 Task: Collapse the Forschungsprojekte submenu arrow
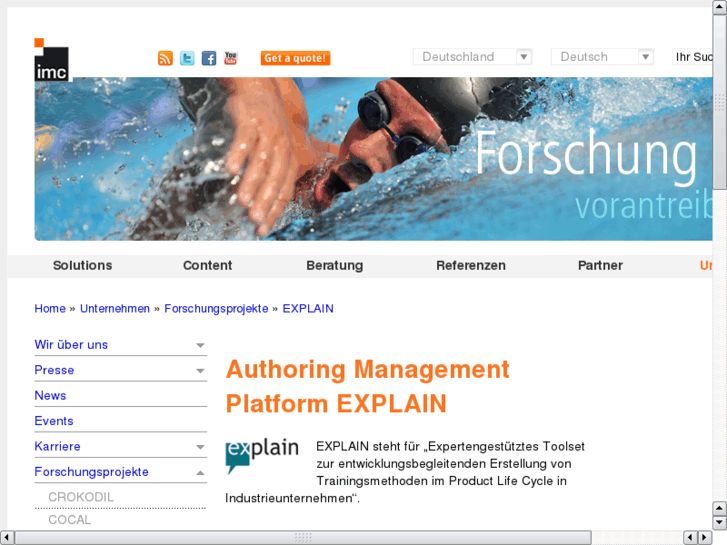click(200, 473)
